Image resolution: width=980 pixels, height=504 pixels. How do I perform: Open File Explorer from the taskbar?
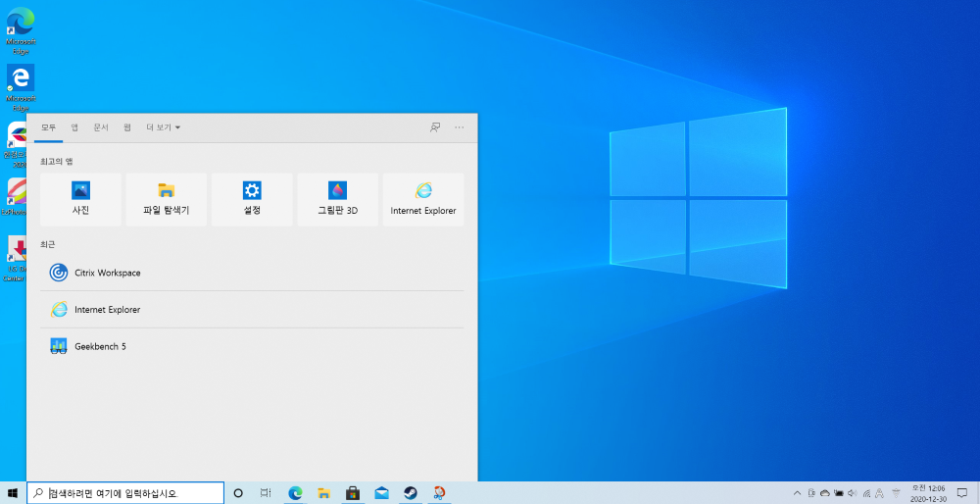323,493
